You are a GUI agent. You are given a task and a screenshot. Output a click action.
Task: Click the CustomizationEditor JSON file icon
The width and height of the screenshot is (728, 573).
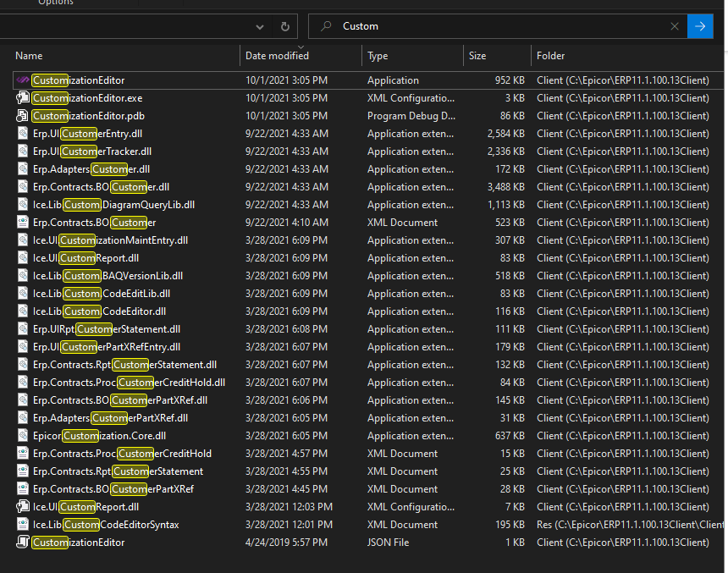[x=23, y=543]
